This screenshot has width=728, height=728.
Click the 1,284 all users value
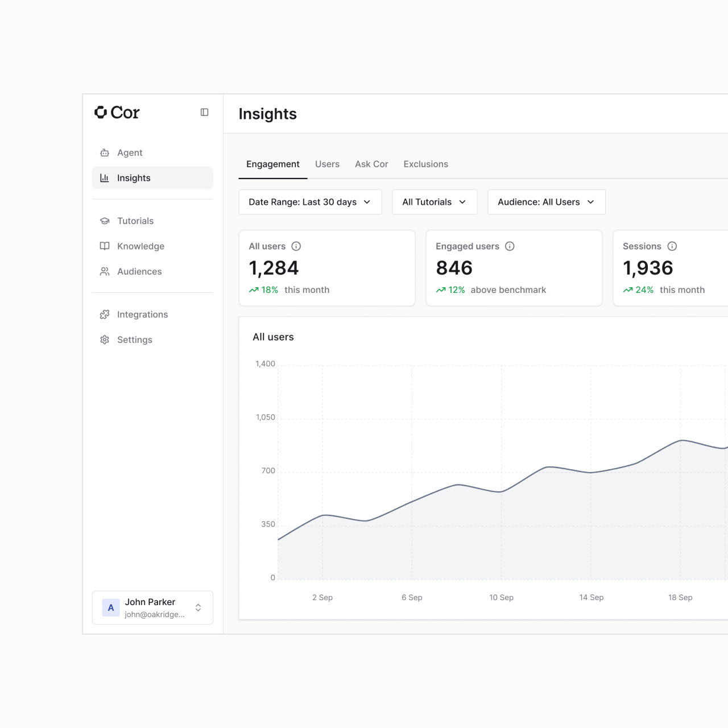[274, 268]
